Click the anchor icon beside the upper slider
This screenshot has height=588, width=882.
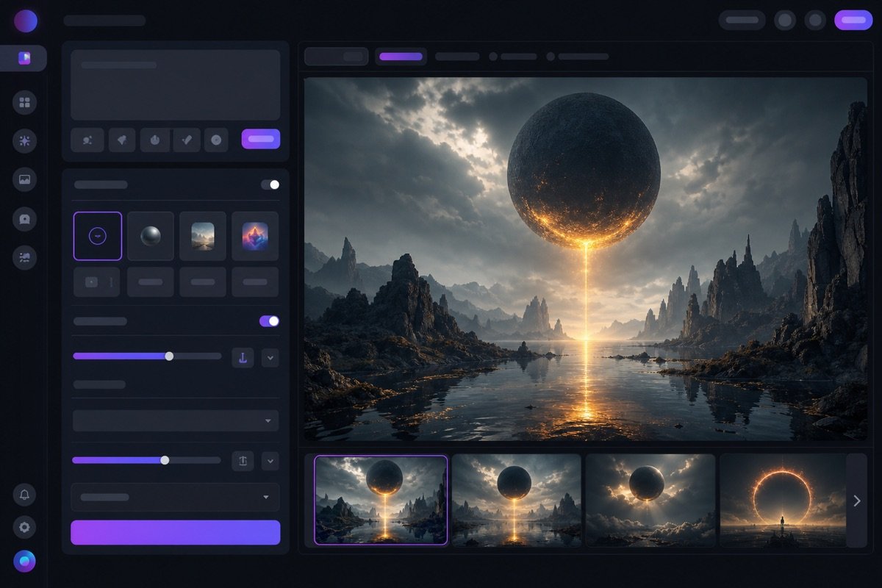click(243, 358)
